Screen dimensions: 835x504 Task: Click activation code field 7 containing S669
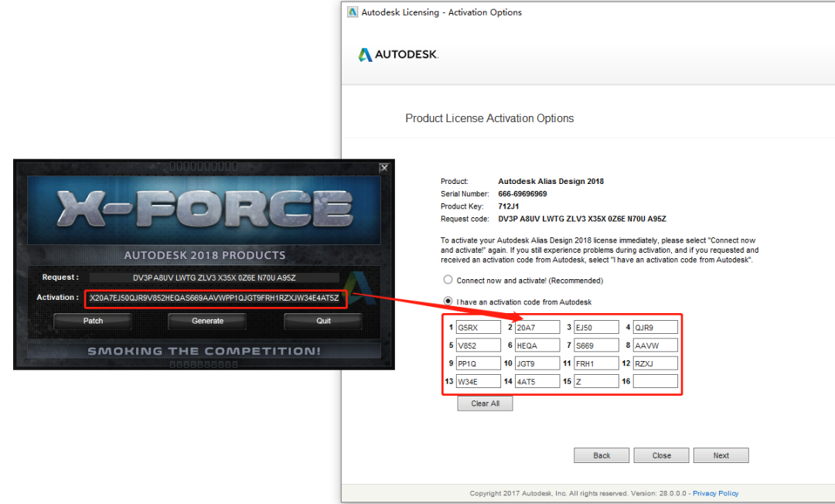pos(596,346)
